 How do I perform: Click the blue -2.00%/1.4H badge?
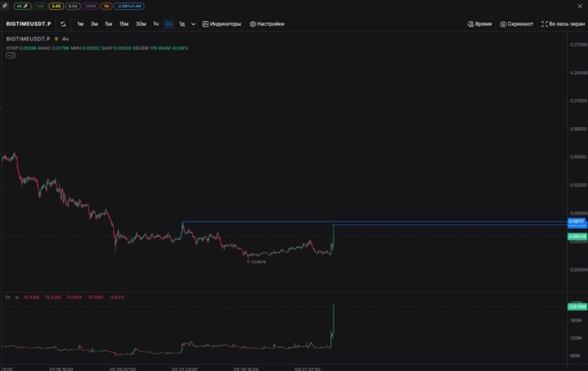point(134,6)
